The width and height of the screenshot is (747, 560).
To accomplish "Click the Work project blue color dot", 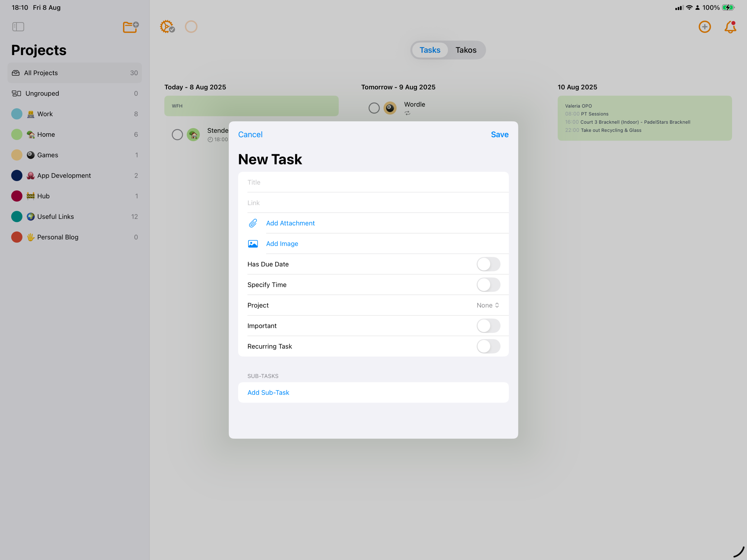I will 17,114.
